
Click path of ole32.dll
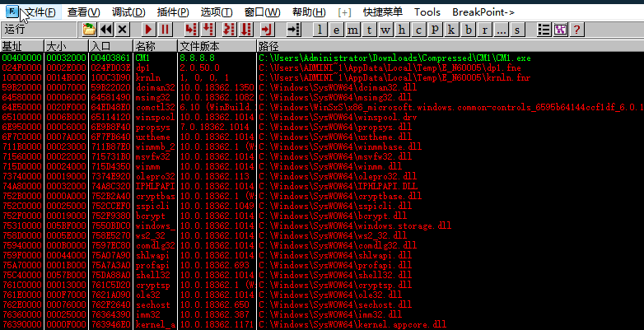pos(329,295)
